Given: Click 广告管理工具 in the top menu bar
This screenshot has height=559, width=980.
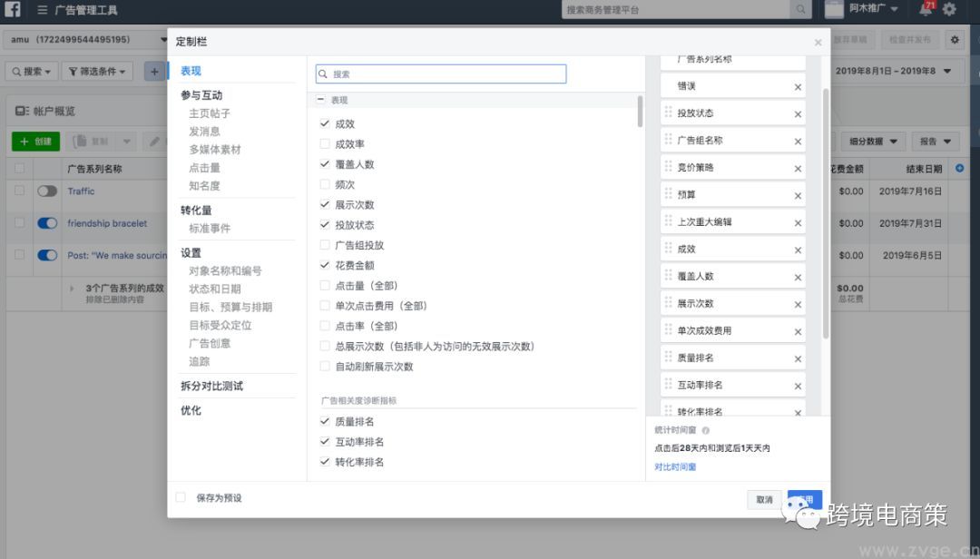Looking at the screenshot, I should click(x=84, y=10).
